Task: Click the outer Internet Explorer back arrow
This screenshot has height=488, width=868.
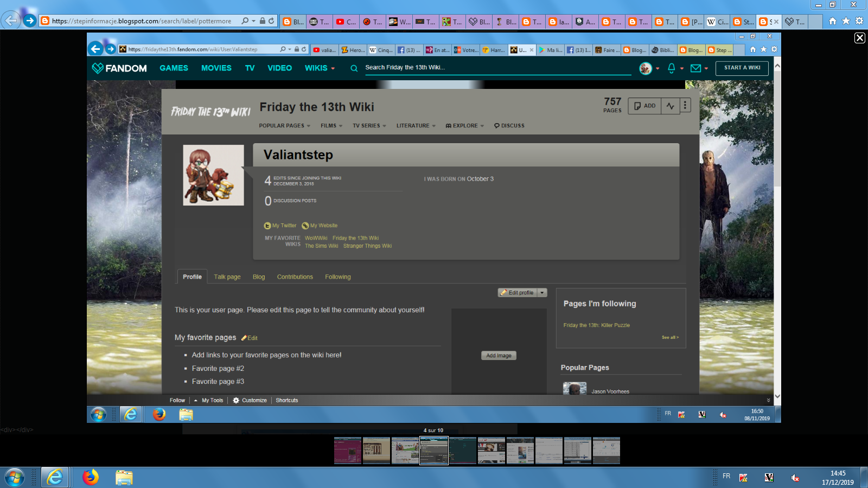Action: [11, 21]
